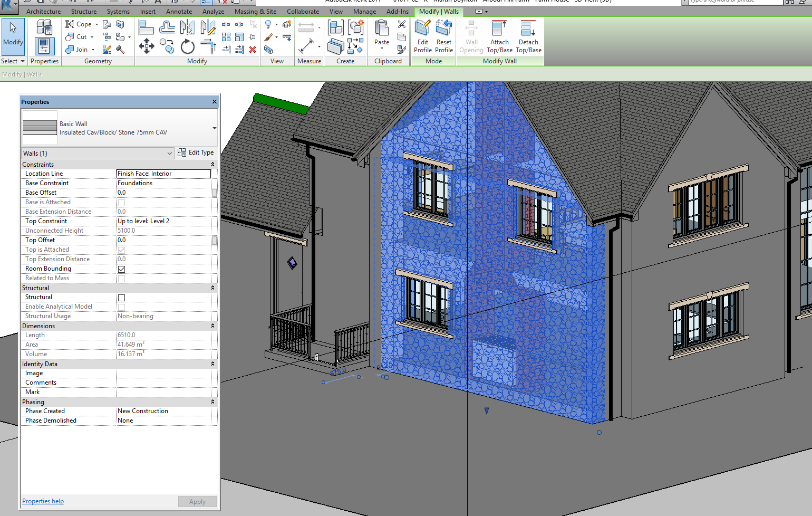
Task: Click Attach Top/Base button
Action: click(x=499, y=36)
